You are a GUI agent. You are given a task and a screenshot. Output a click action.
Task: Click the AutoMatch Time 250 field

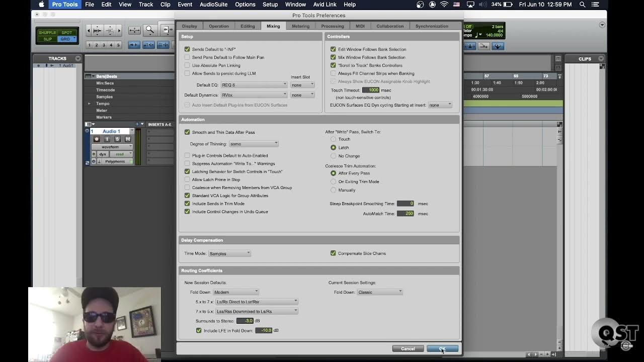(405, 214)
